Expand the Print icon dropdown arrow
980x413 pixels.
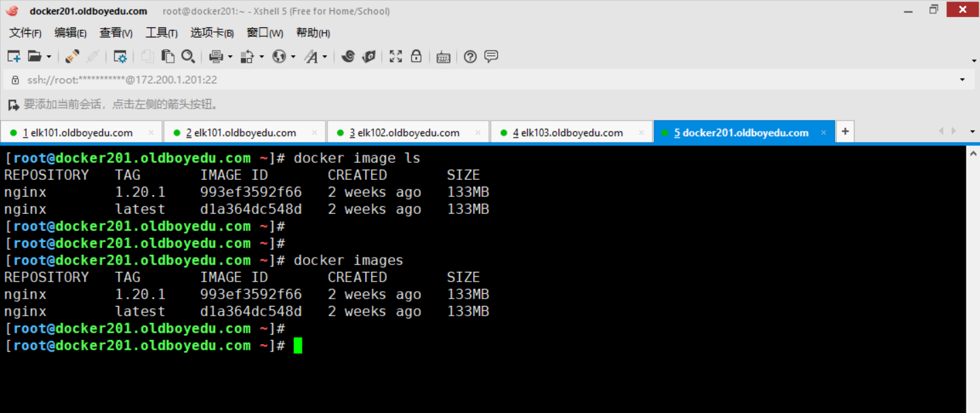(230, 57)
